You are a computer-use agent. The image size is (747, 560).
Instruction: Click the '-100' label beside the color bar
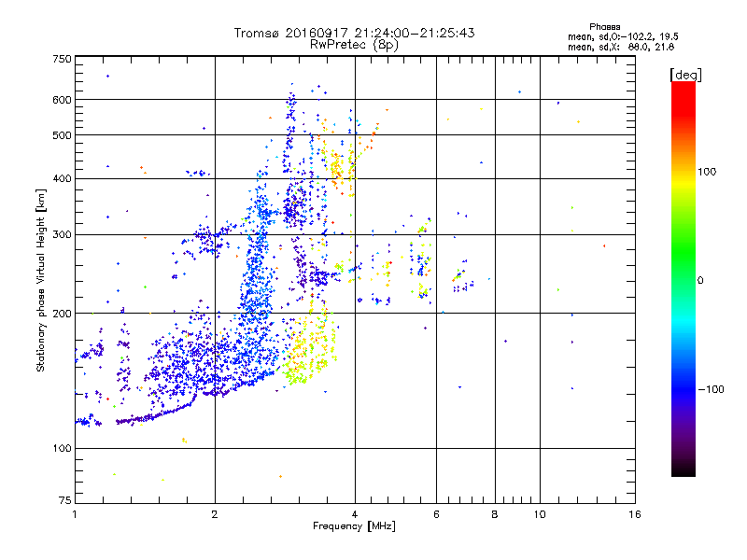[712, 389]
